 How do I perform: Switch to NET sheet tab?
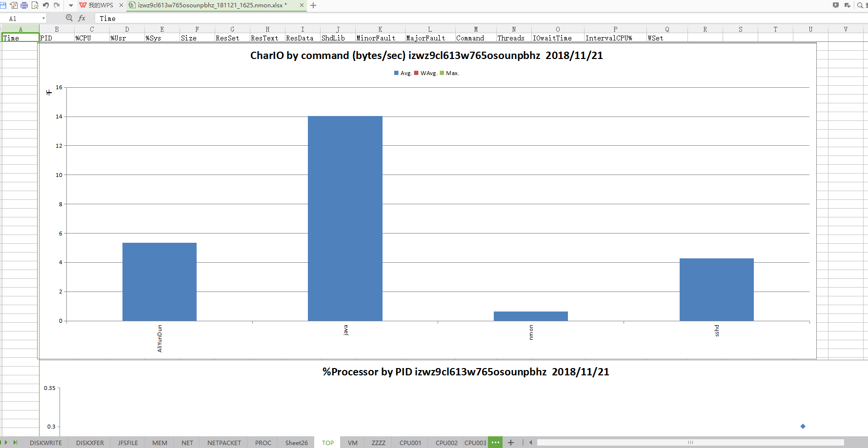(x=187, y=443)
